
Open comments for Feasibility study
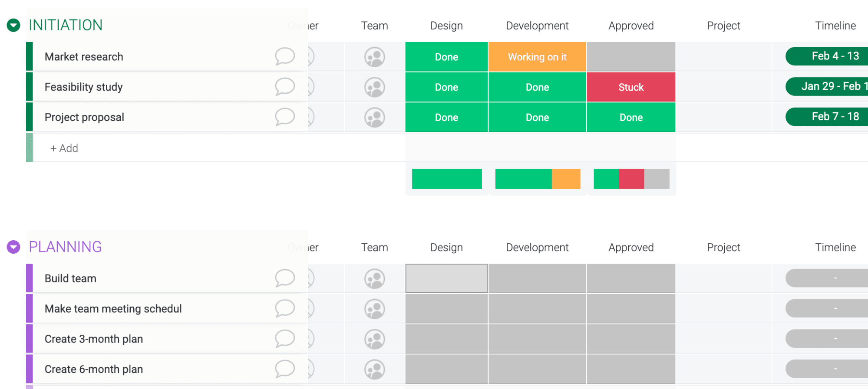(285, 87)
